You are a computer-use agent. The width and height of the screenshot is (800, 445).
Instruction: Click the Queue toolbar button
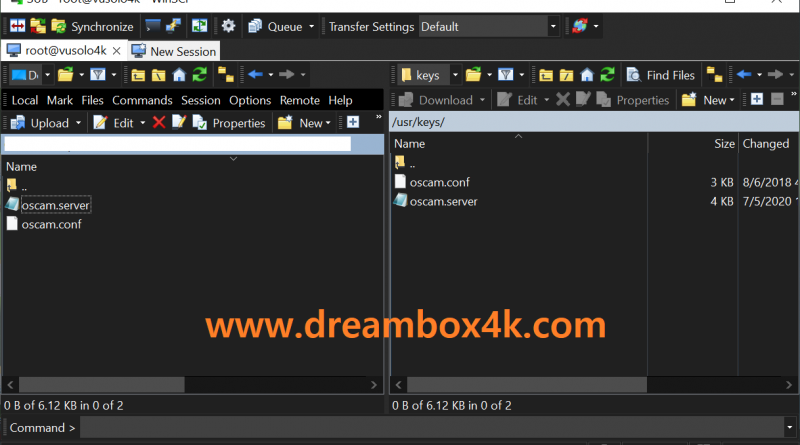tap(276, 27)
